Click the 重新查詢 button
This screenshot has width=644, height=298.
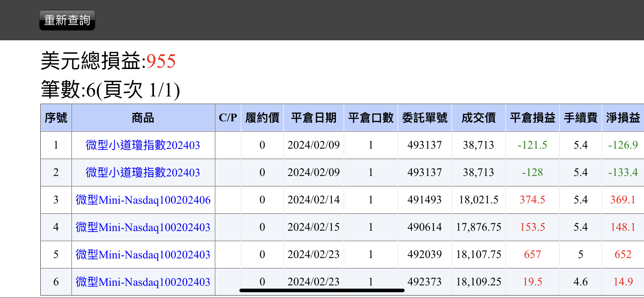pos(67,20)
